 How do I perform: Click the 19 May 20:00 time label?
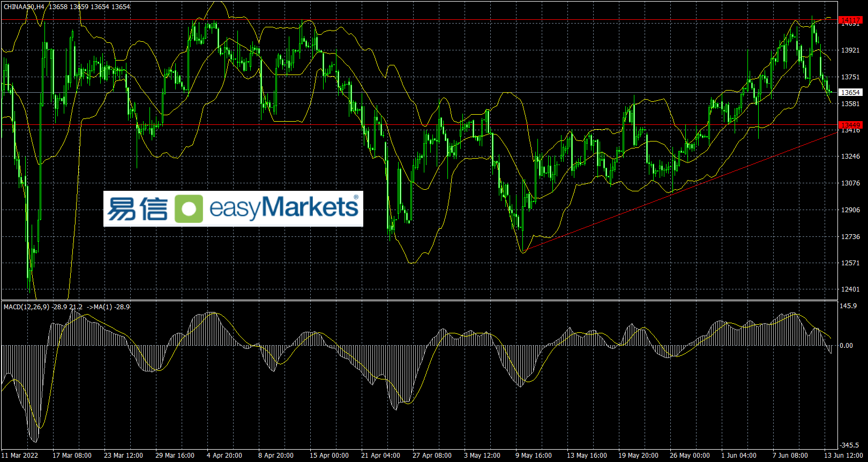[638, 456]
